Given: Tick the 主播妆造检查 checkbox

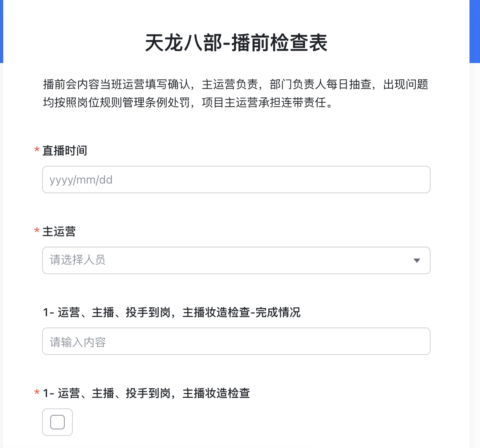Looking at the screenshot, I should [57, 422].
